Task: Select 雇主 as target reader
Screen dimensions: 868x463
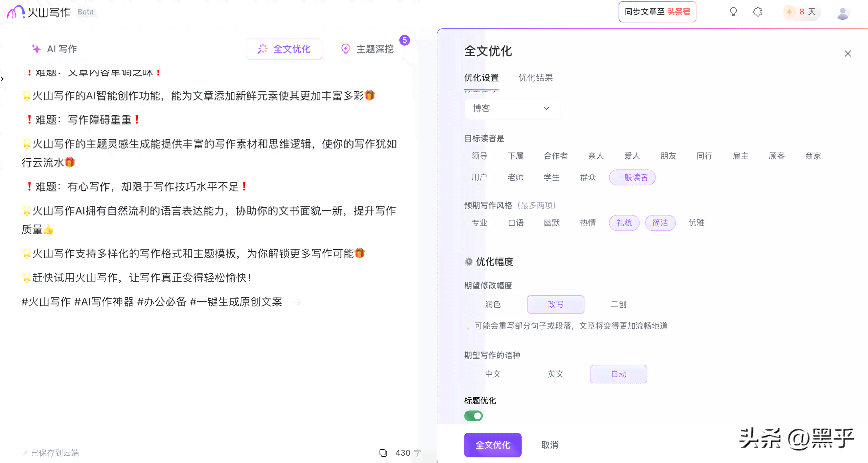Action: (740, 156)
